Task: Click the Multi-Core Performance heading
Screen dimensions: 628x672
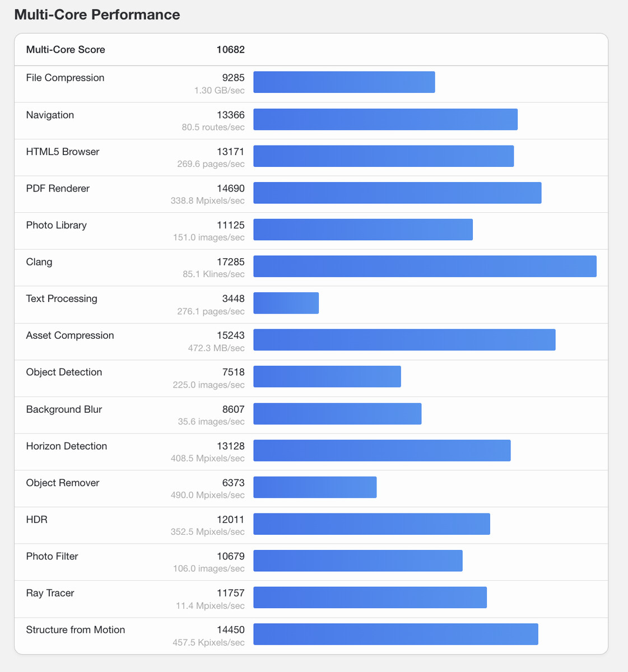Action: pos(97,15)
